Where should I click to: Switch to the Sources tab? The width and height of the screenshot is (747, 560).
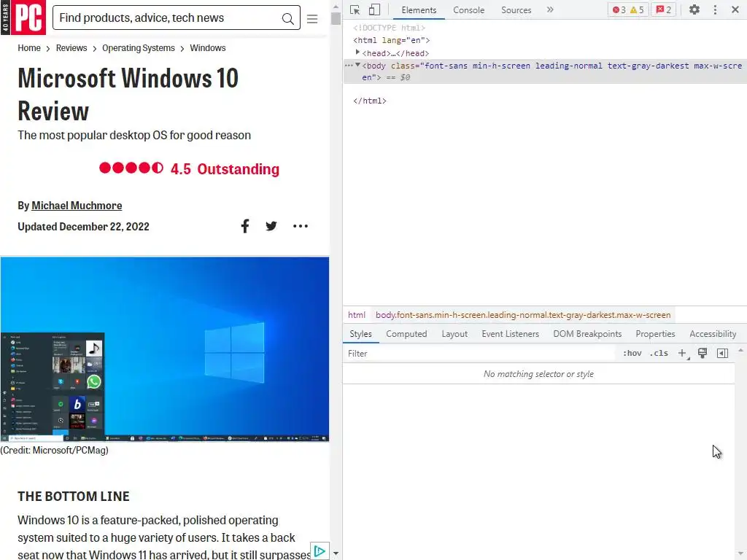516,10
